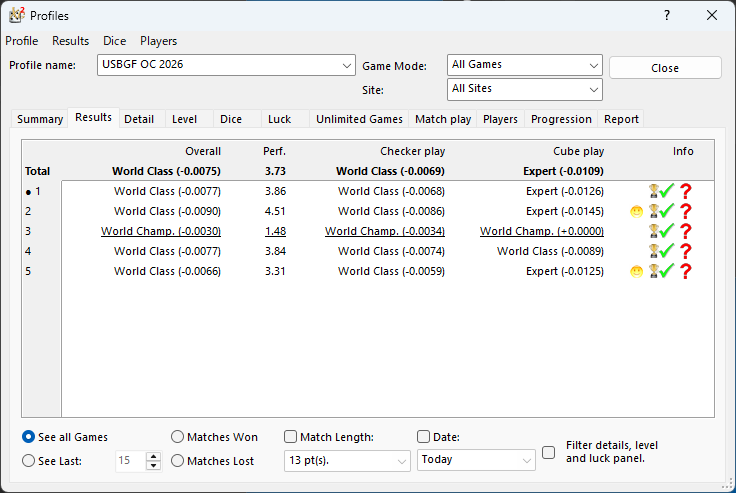Viewport: 736px width, 493px height.
Task: Check Filter details, level and luck panel
Action: pos(548,453)
